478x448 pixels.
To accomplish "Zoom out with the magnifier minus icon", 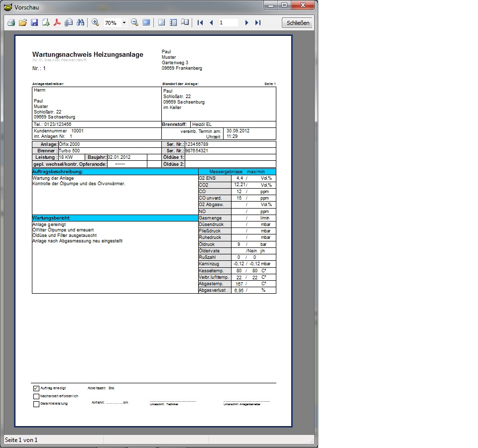I will pos(134,22).
